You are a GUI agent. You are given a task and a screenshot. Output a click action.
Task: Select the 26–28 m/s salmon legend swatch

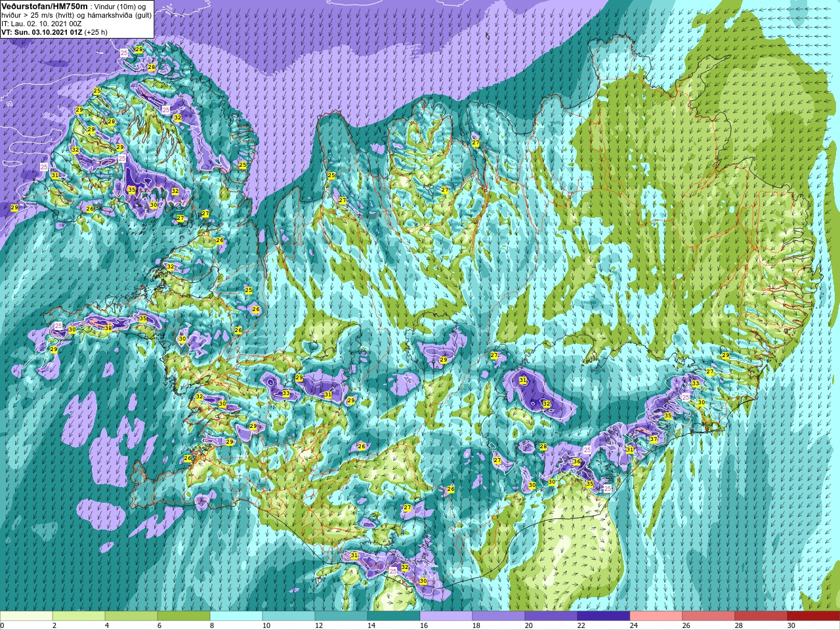coord(709,616)
